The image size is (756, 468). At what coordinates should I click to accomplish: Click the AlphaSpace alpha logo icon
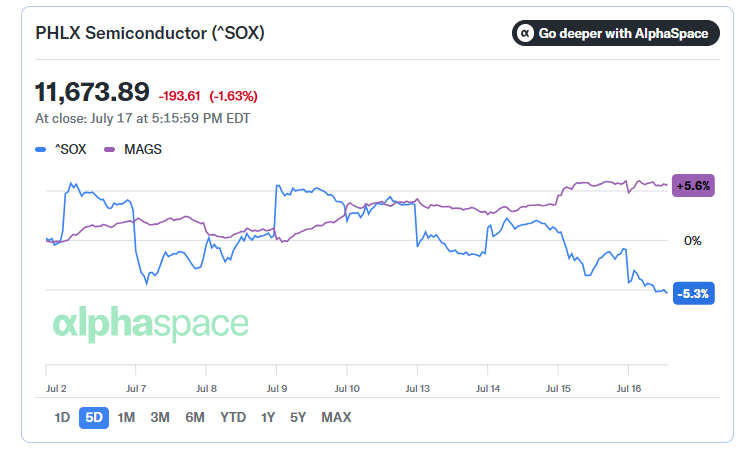[x=525, y=33]
